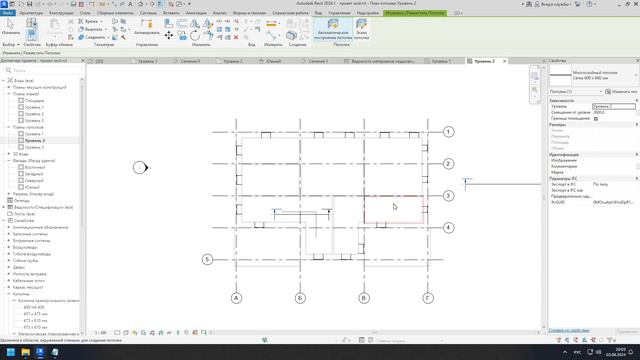640x360 pixels.
Task: Click the zoom region navigation icon
Action: coord(535,90)
